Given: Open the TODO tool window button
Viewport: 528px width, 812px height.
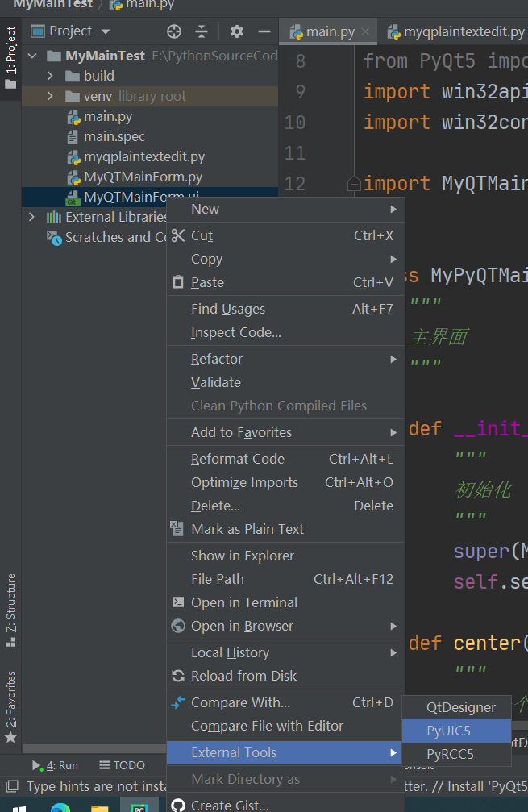Looking at the screenshot, I should pos(123,765).
